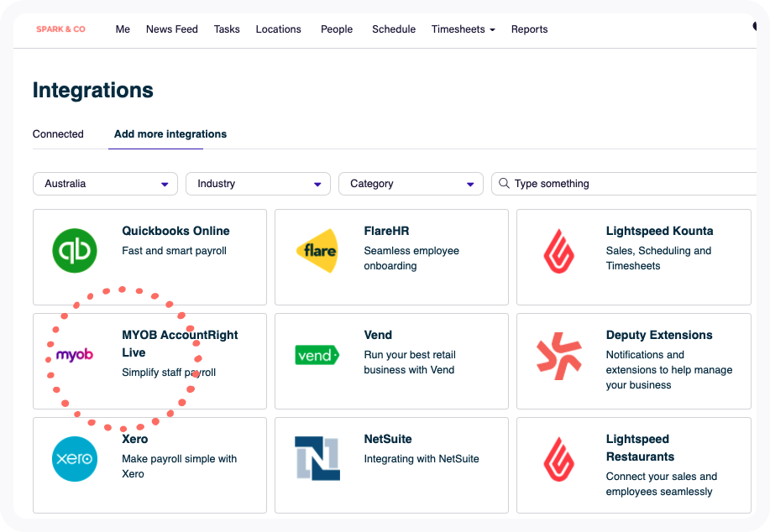Click the search magnifier icon
Image resolution: width=770 pixels, height=532 pixels.
[x=502, y=183]
